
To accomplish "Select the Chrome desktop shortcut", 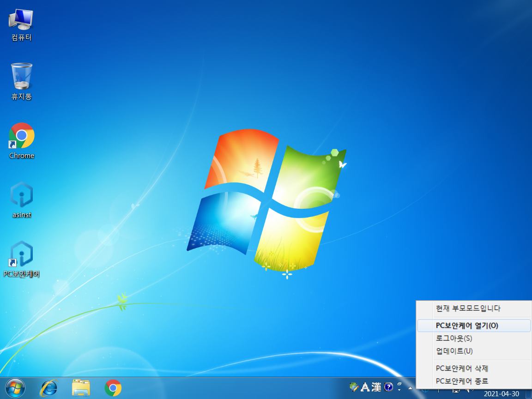I will coord(21,141).
